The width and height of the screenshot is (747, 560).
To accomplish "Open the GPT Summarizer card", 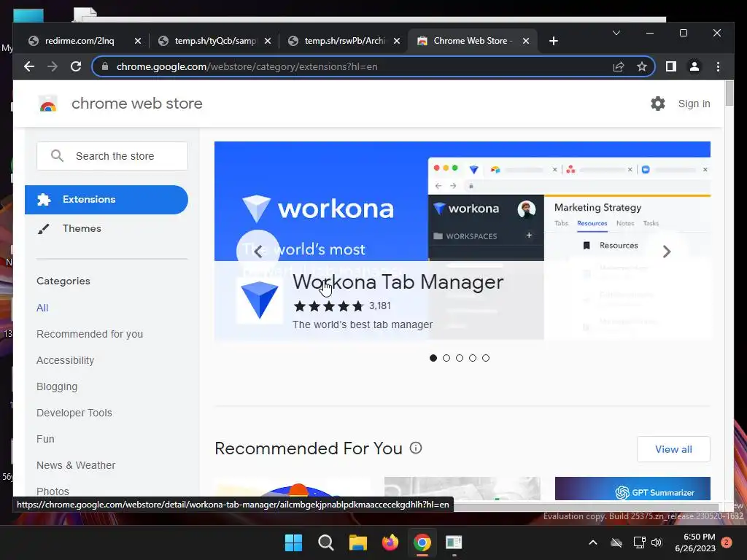I will point(632,489).
